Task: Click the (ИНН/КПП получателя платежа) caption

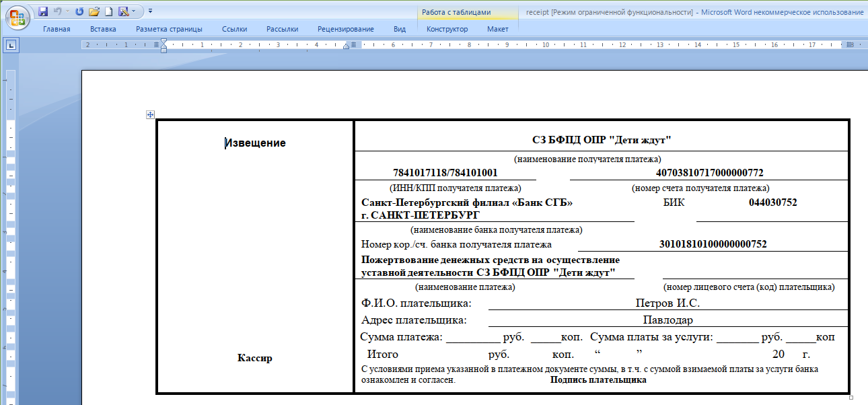Action: pos(456,188)
